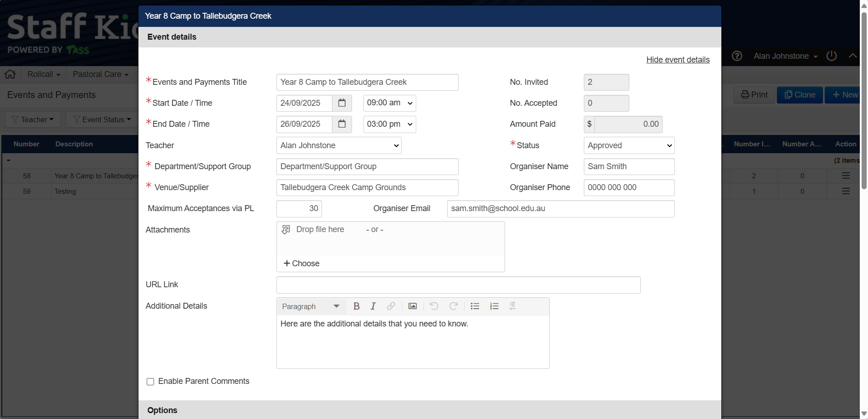
Task: Click the Organiser Email field
Action: [x=561, y=209]
